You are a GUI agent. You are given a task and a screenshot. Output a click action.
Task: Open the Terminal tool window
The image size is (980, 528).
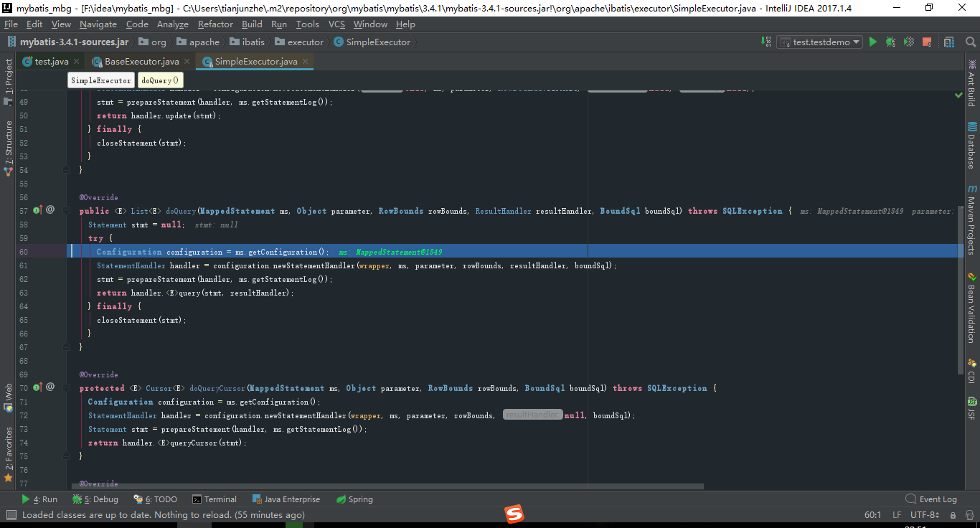(215, 499)
